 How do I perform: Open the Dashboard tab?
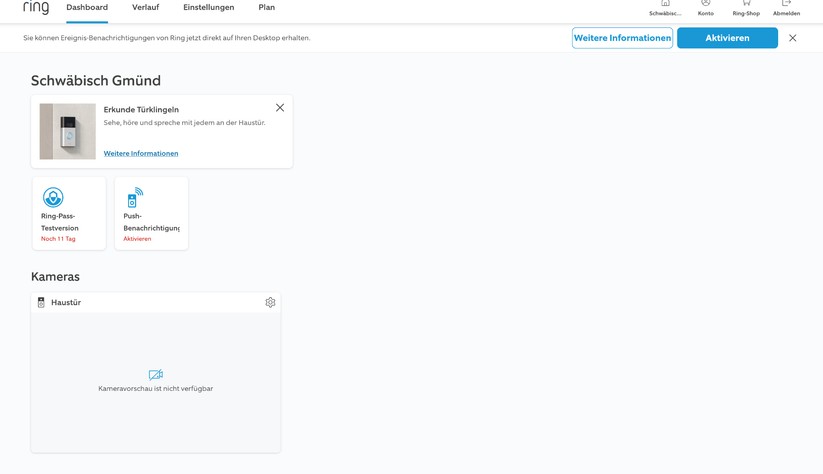point(87,7)
